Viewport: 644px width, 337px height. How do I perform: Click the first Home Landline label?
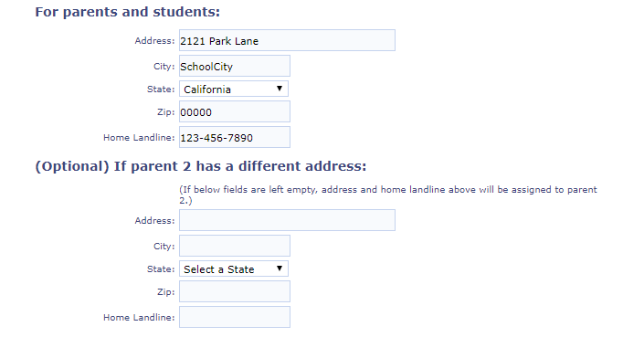[x=139, y=138]
